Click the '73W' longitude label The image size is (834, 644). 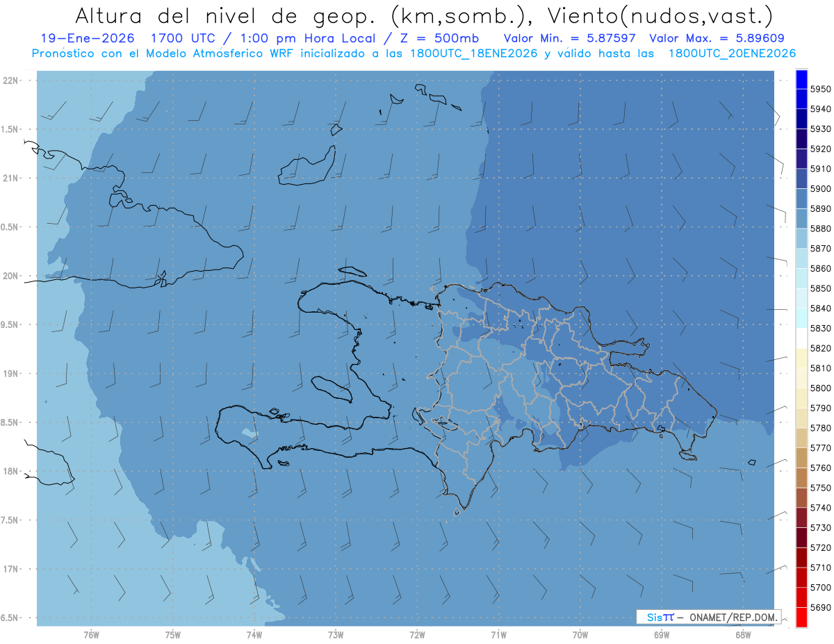point(336,634)
